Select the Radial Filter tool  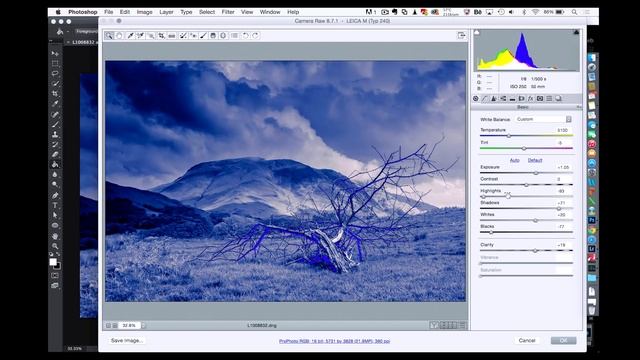coord(223,36)
